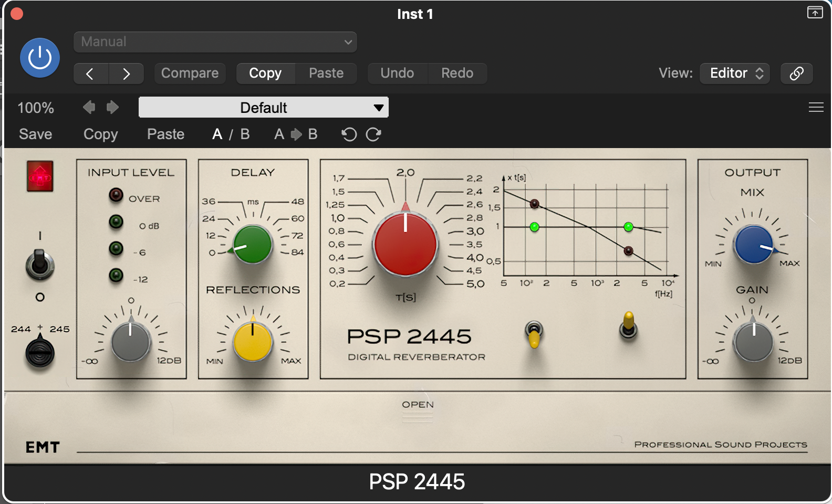Click the link chain icon button
The width and height of the screenshot is (832, 504).
pyautogui.click(x=797, y=73)
